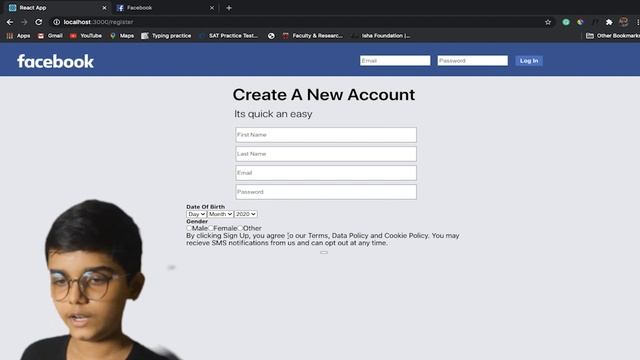Switch to the Facebook tab
This screenshot has height=360, width=640.
(165, 8)
